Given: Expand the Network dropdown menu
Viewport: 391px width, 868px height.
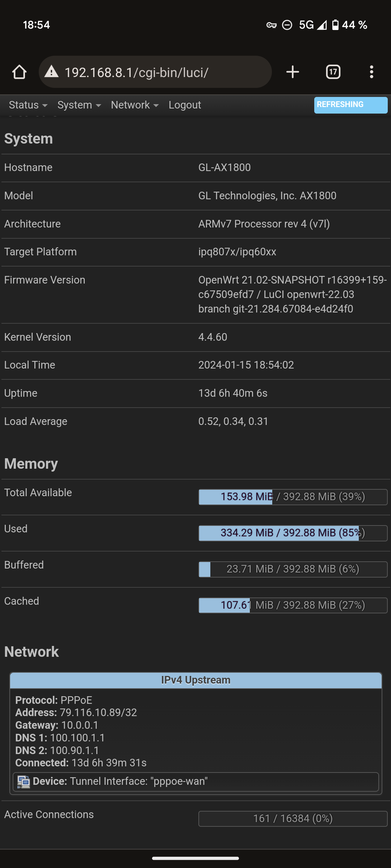Looking at the screenshot, I should coord(135,105).
